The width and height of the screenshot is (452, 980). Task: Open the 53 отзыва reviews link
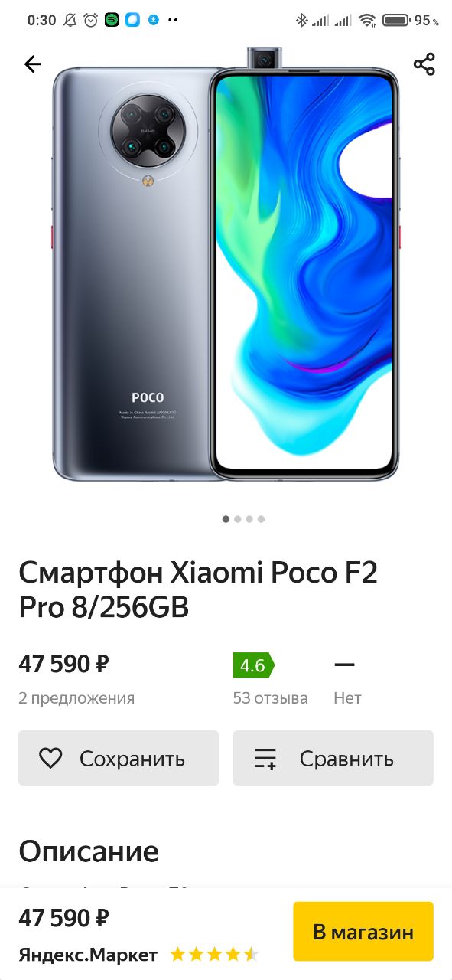click(271, 698)
